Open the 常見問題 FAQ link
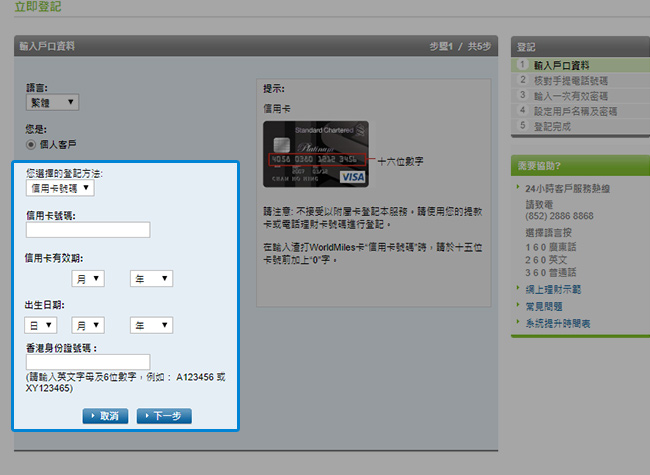This screenshot has width=650, height=475. [546, 306]
